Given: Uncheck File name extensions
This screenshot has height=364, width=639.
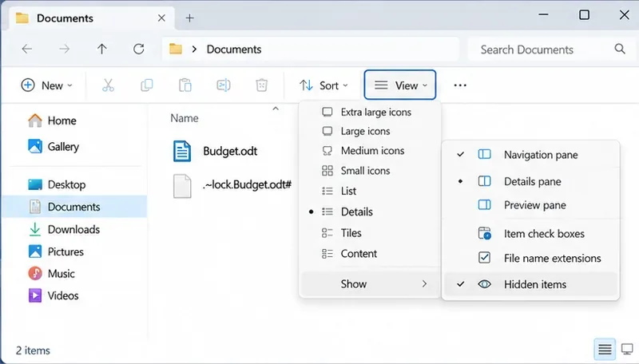Looking at the screenshot, I should (530, 258).
